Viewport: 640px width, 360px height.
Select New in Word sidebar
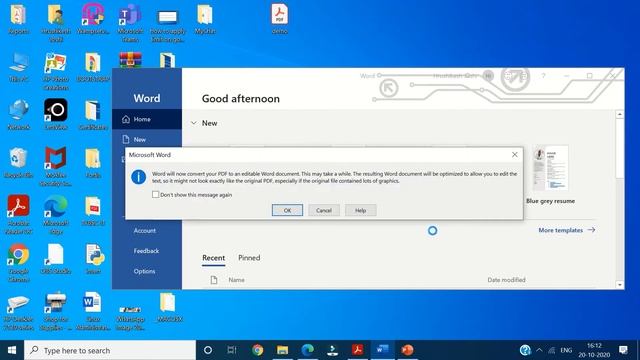click(x=147, y=139)
